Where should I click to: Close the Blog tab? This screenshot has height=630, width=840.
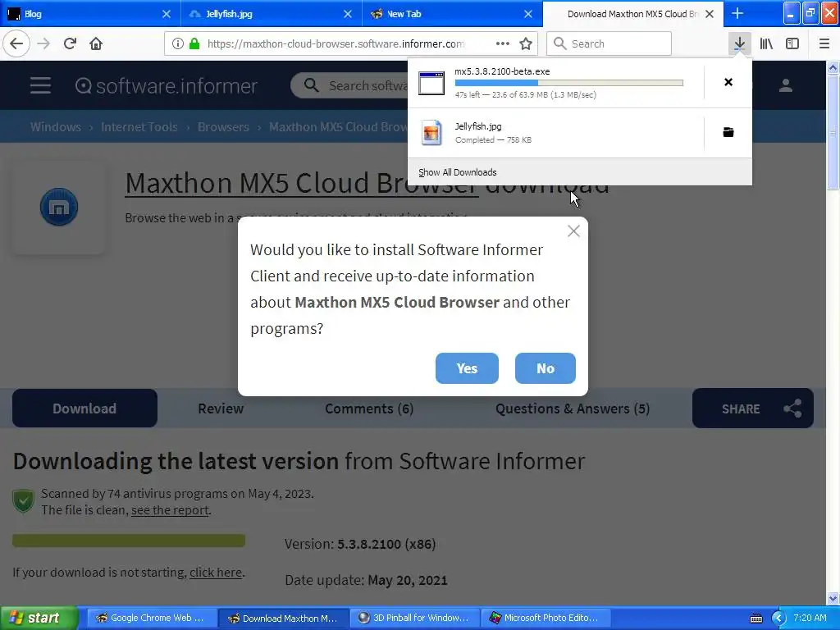click(166, 14)
